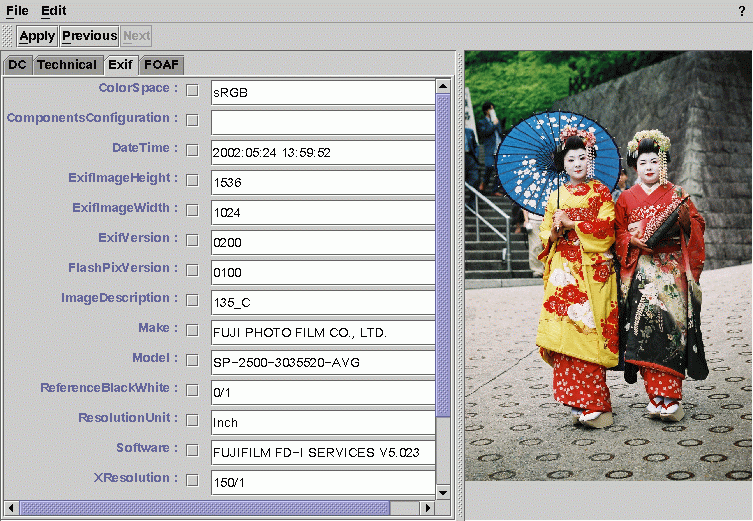Image resolution: width=753 pixels, height=521 pixels.
Task: Toggle the ColorSpace checkbox
Action: click(192, 91)
